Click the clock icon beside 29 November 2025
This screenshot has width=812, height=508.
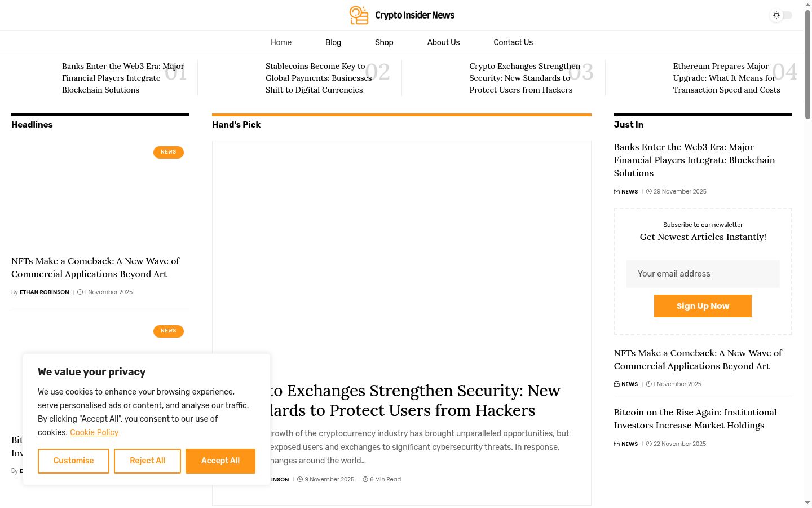[x=649, y=192]
